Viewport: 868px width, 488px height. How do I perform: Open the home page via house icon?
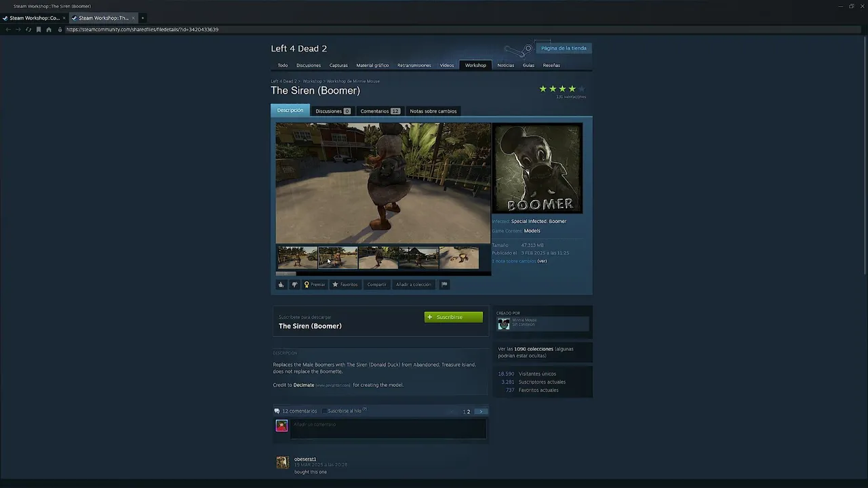click(49, 29)
